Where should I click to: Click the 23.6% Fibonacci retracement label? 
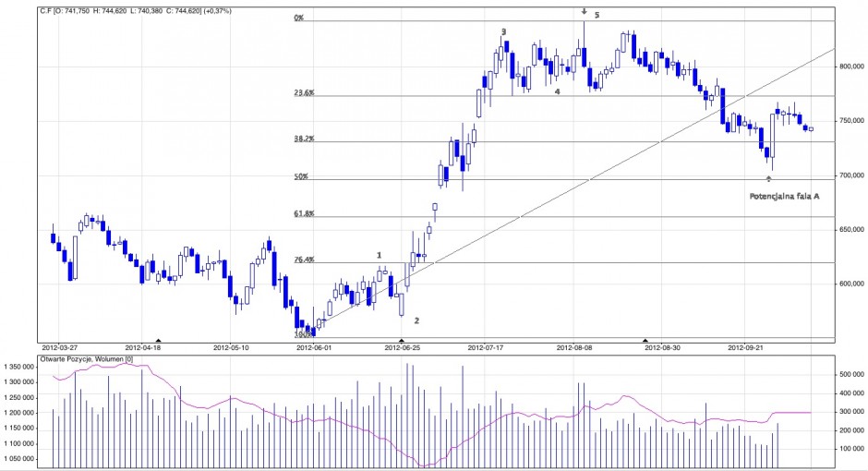pyautogui.click(x=304, y=93)
